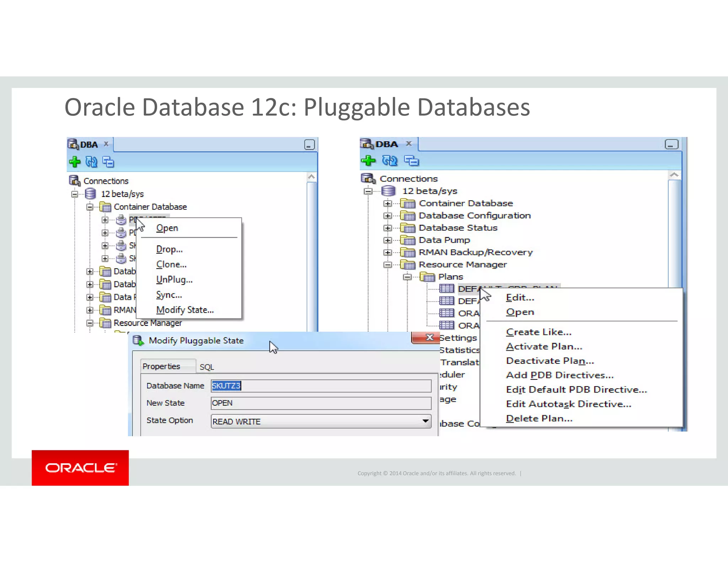Expand Database Configuration node in right panel
Screen dimensions: 728x562
(x=388, y=216)
